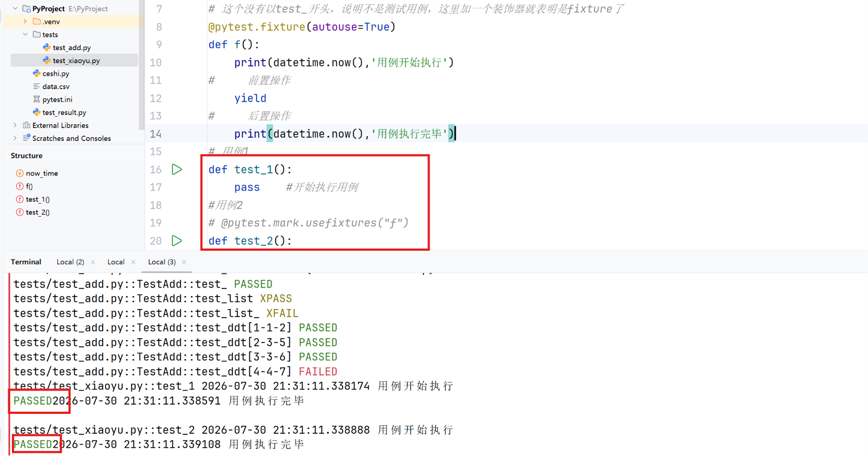The image size is (868, 456).
Task: Click the f() function icon in Structure
Action: click(20, 186)
